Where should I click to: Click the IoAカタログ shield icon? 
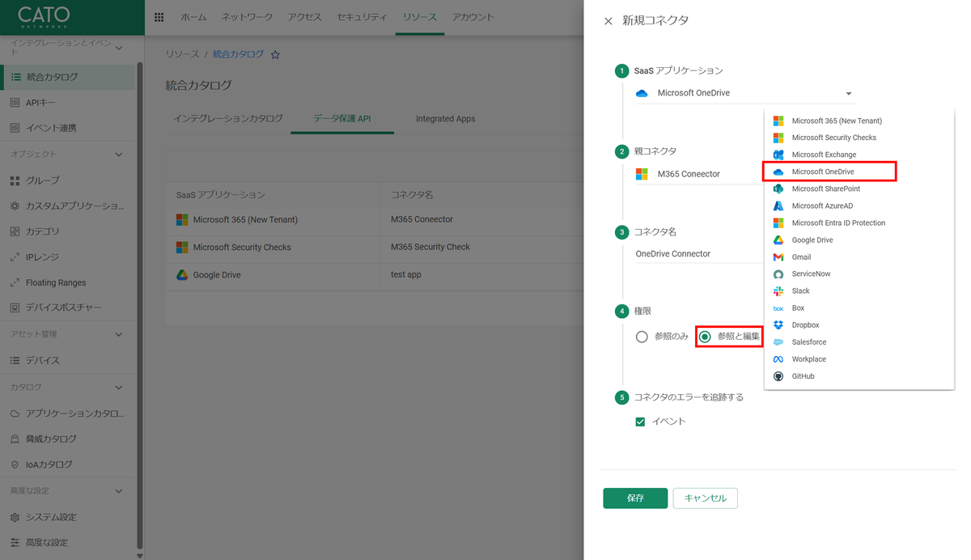click(x=15, y=465)
